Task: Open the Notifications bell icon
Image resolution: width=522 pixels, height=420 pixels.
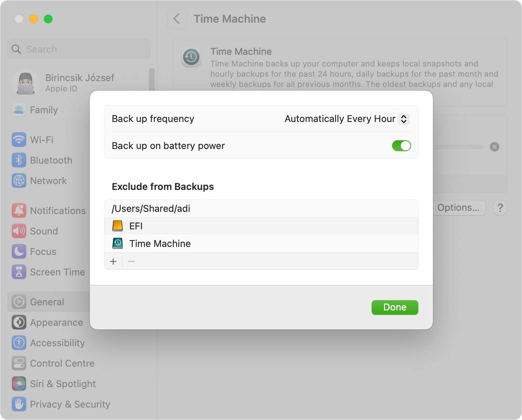Action: point(19,210)
